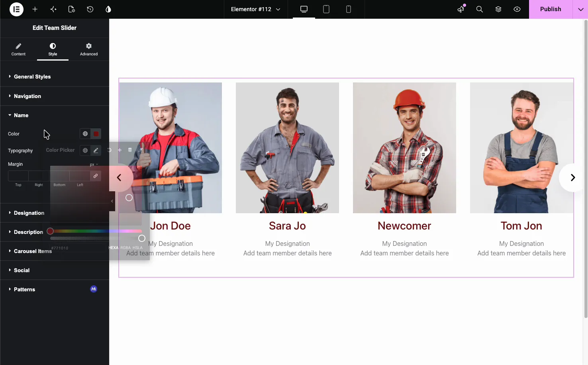The image size is (588, 365).
Task: Click the saturation picker circle handle
Action: [129, 198]
